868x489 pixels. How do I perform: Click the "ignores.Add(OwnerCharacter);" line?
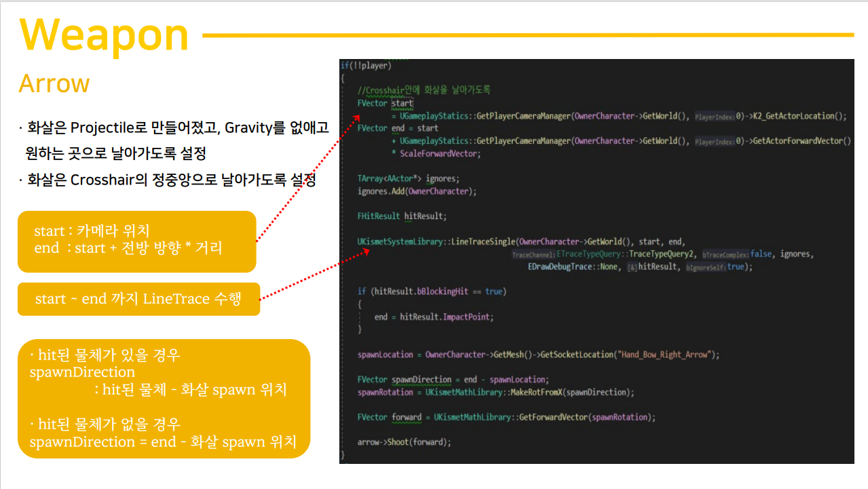coord(417,191)
